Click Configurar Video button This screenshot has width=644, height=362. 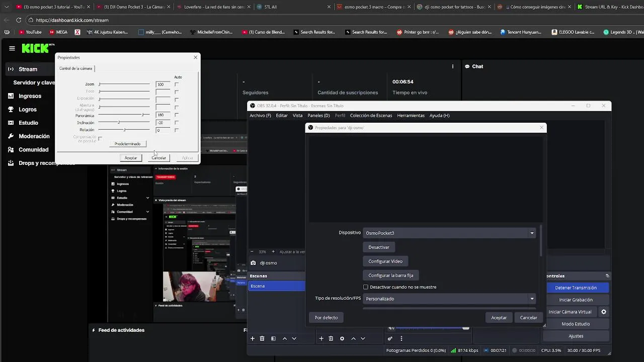[x=385, y=261]
